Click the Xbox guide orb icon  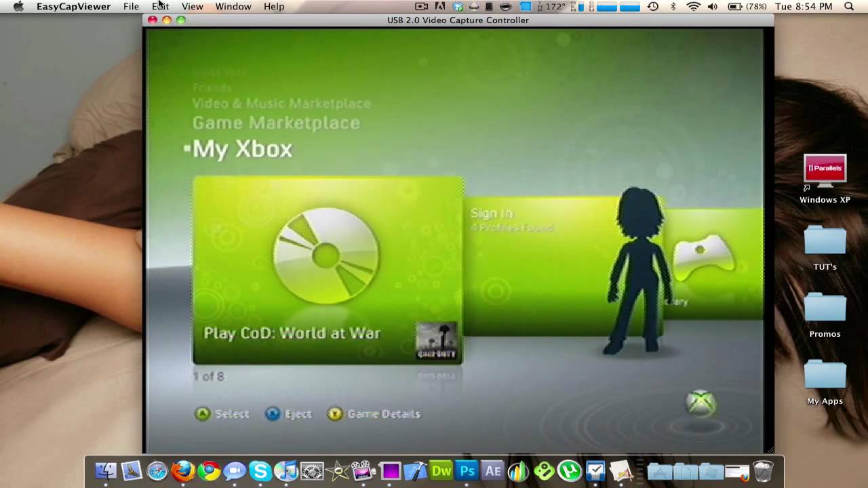tap(701, 403)
